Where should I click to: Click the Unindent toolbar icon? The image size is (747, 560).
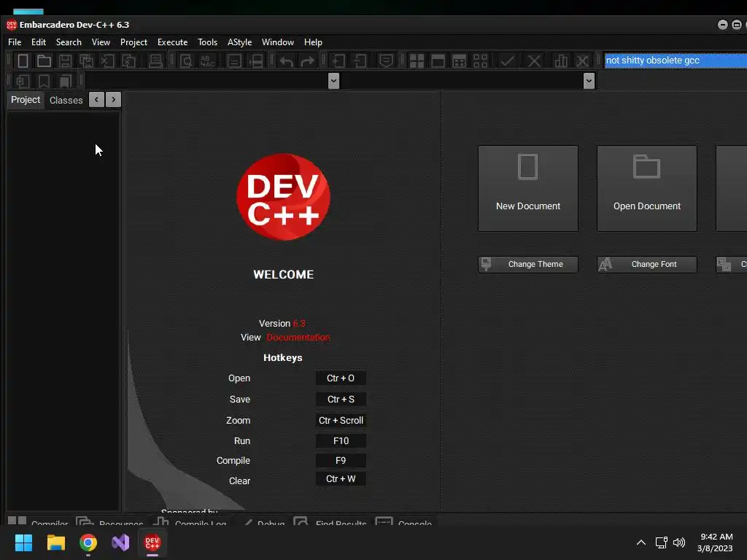click(360, 61)
